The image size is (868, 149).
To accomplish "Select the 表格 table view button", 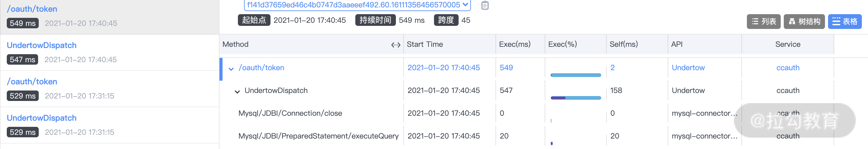I will pyautogui.click(x=844, y=22).
